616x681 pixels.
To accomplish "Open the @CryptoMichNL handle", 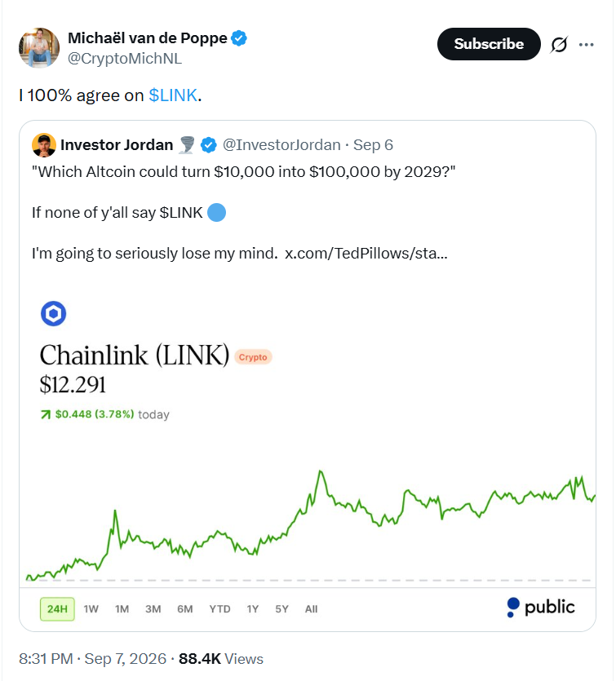I will (x=125, y=59).
